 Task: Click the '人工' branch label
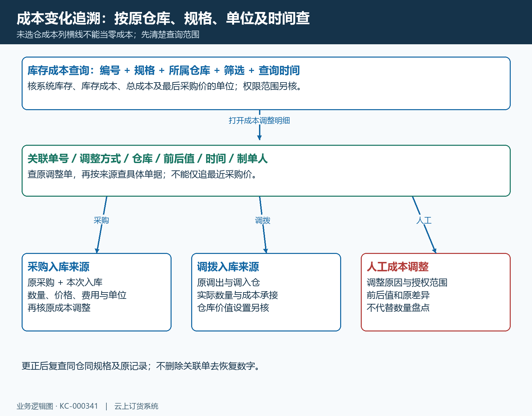click(424, 220)
